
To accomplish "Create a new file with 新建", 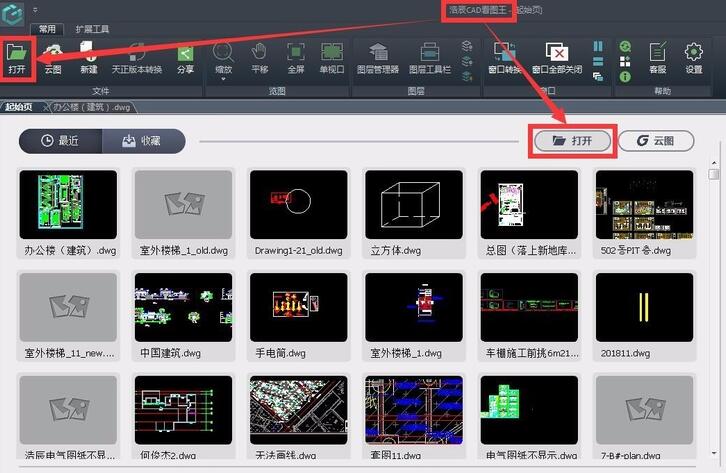I will pos(88,59).
